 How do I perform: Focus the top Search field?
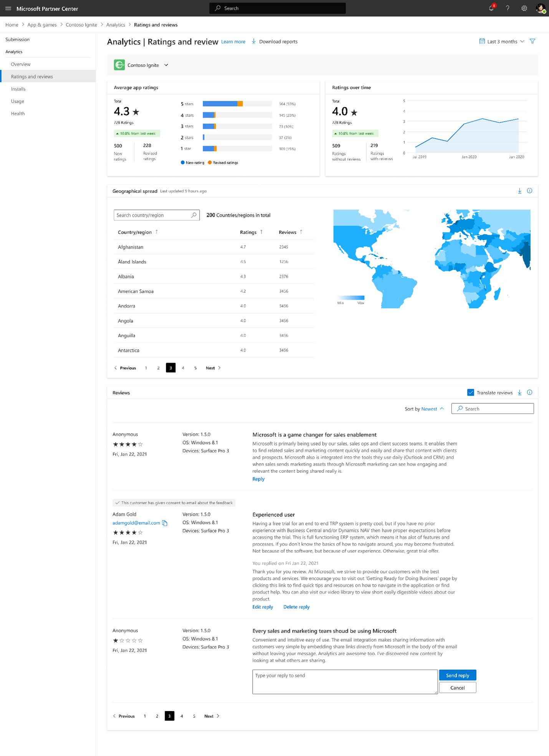pos(278,8)
